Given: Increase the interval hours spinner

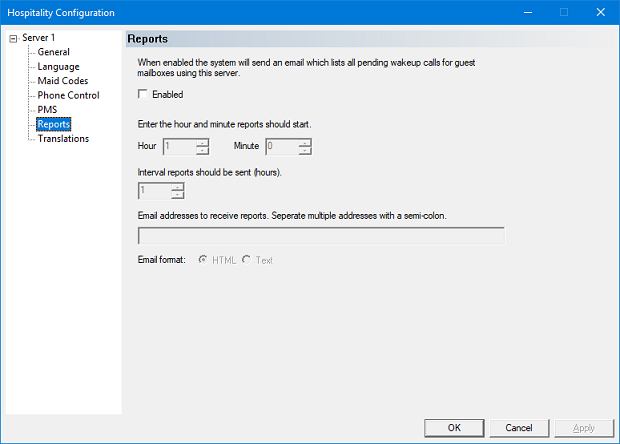Looking at the screenshot, I should [177, 187].
